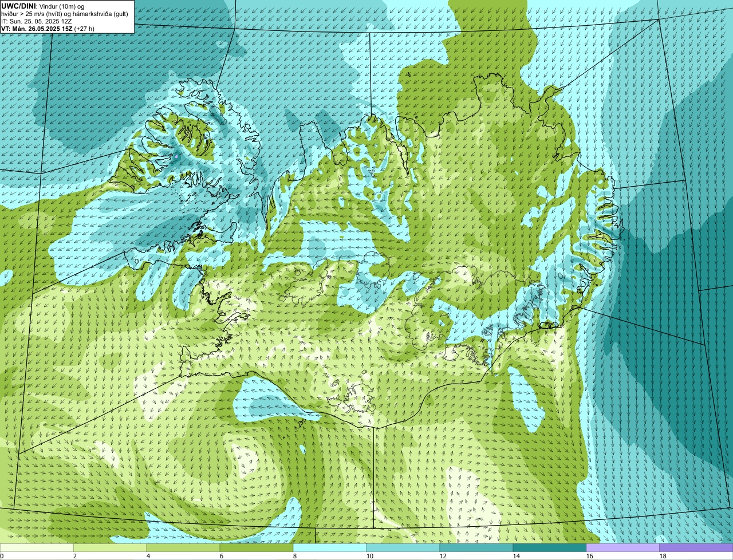The width and height of the screenshot is (733, 560).
Task: Click the 16–18 m/s lavender legend swatch
Action: tap(623, 547)
